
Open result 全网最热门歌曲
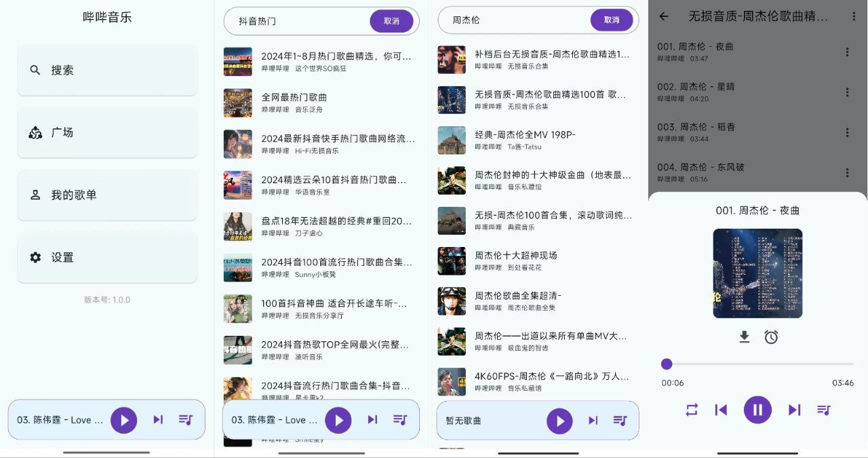click(x=321, y=102)
